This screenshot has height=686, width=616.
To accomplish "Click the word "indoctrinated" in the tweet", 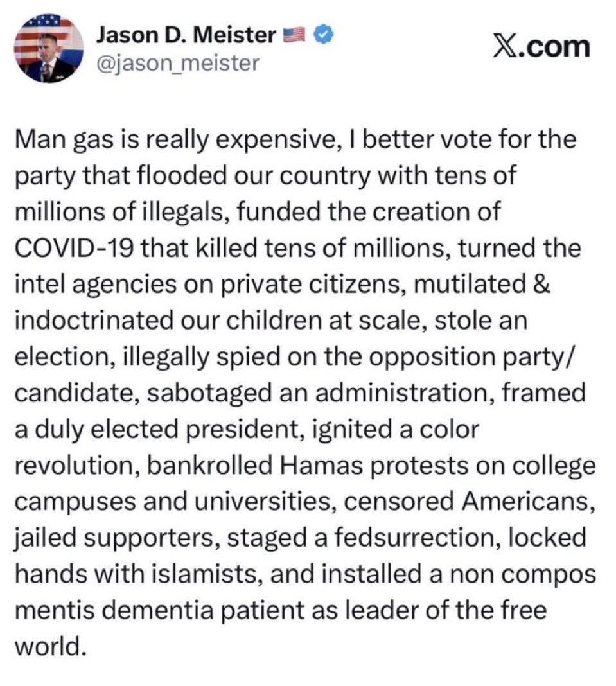I will [x=94, y=321].
